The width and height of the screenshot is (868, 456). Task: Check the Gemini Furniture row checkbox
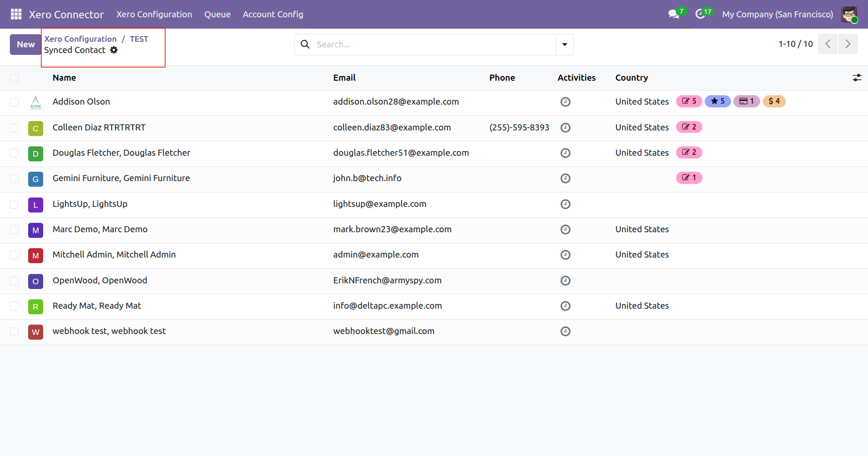click(15, 179)
